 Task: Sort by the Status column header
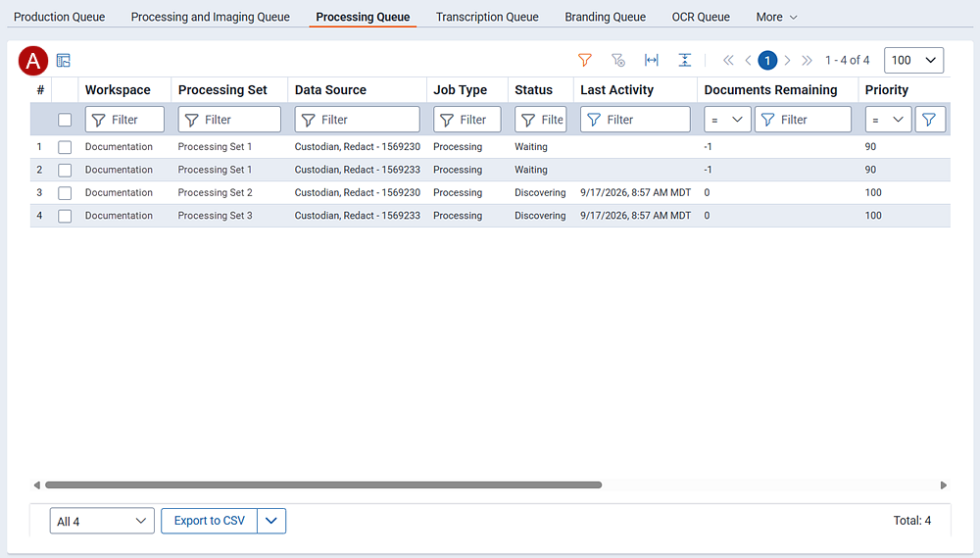tap(533, 90)
